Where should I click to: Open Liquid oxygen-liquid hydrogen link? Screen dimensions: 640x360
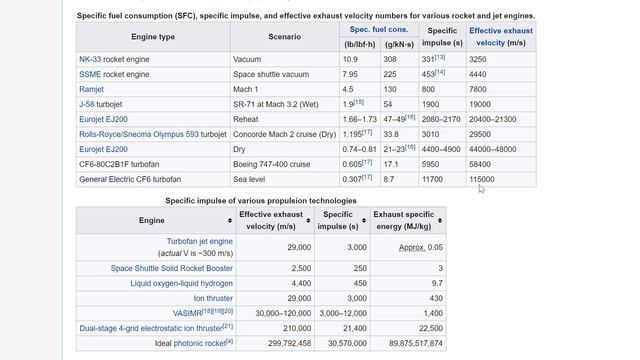coord(182,283)
